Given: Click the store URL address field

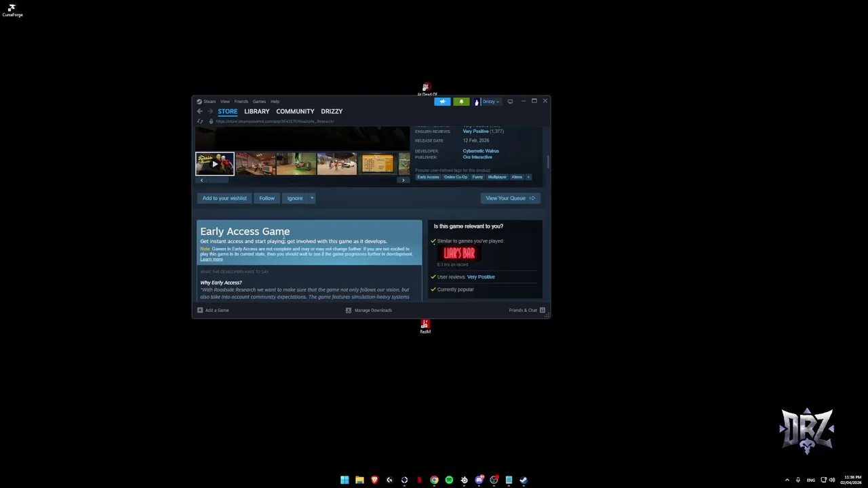Looking at the screenshot, I should pos(275,121).
